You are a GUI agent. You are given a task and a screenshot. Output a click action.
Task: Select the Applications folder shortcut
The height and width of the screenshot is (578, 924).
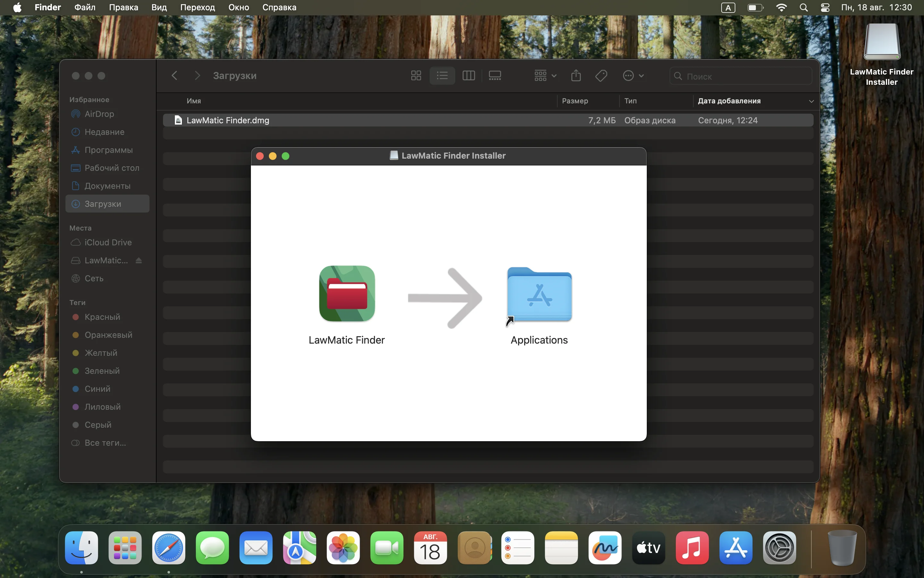point(539,295)
